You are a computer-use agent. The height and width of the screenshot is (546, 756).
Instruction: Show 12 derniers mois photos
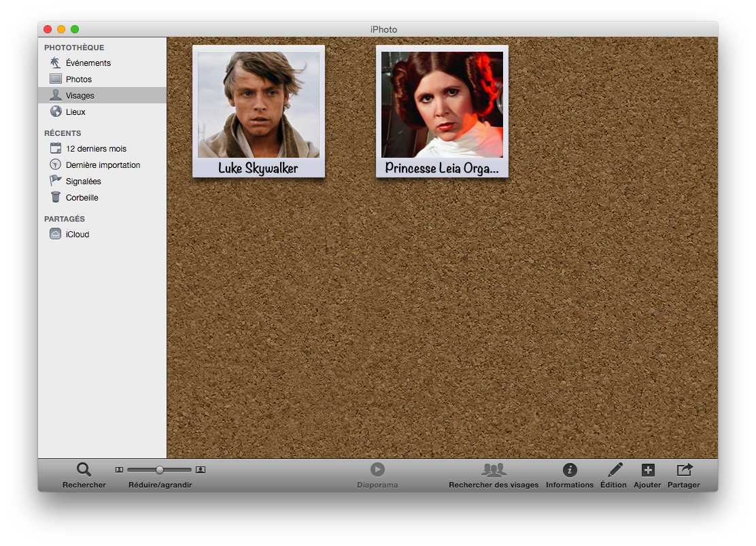tap(102, 148)
